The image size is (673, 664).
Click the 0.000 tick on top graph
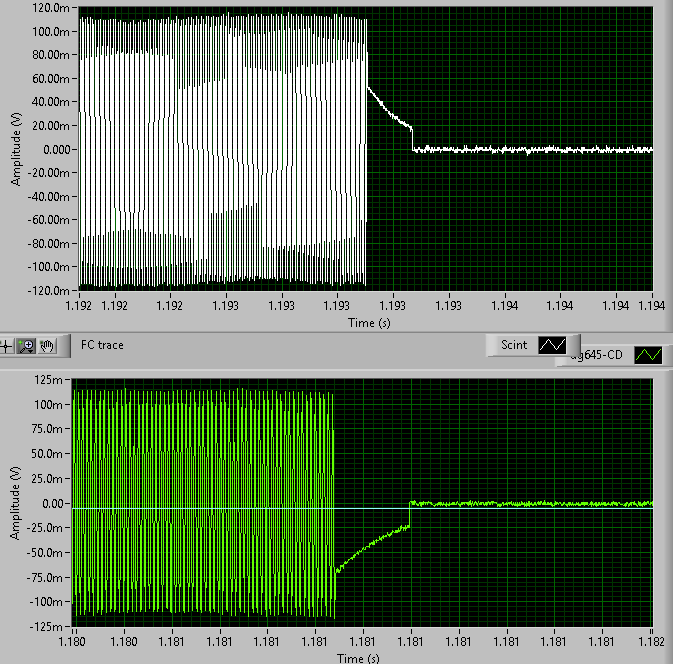57,149
